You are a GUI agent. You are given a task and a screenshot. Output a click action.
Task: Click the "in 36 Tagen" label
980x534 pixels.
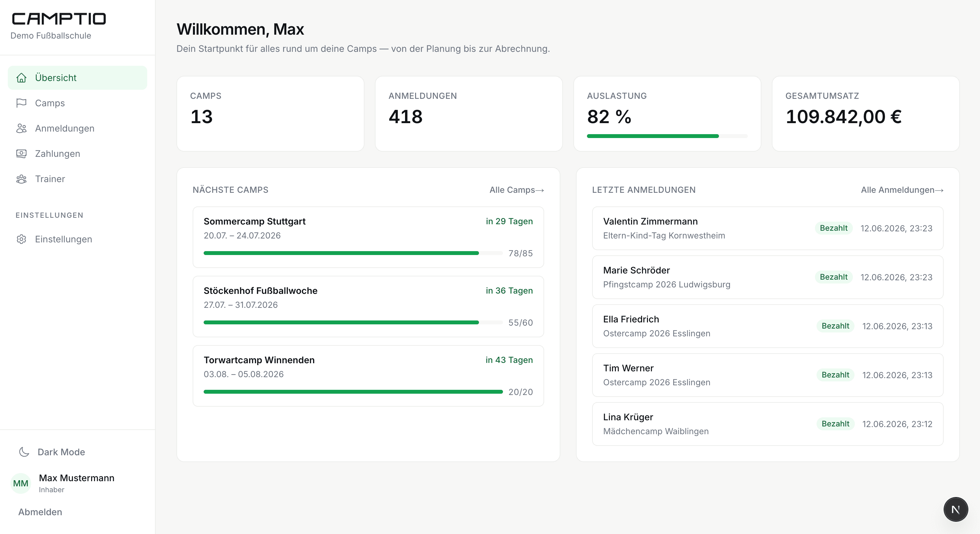(509, 291)
